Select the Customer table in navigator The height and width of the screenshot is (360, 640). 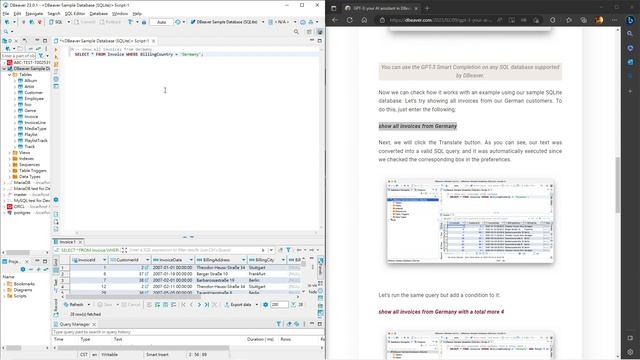click(x=33, y=93)
